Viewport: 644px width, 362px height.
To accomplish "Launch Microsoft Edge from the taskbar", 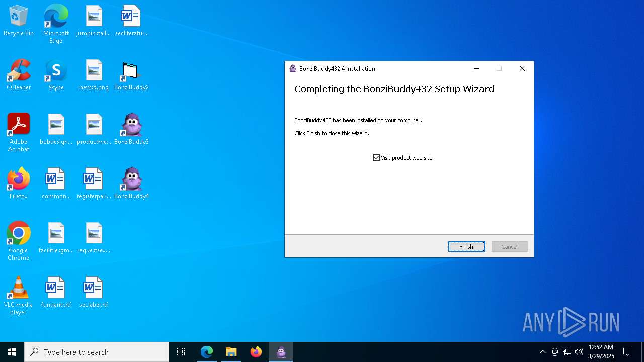I will pos(207,352).
